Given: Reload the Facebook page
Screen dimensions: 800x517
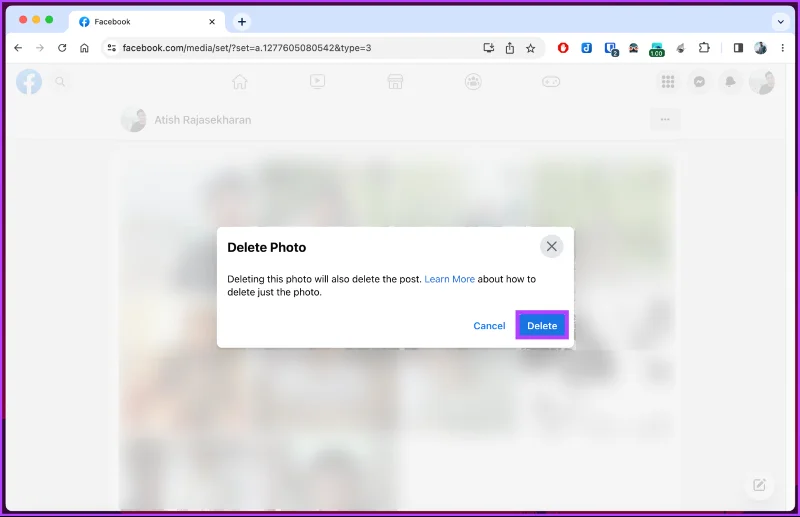Looking at the screenshot, I should tap(62, 48).
